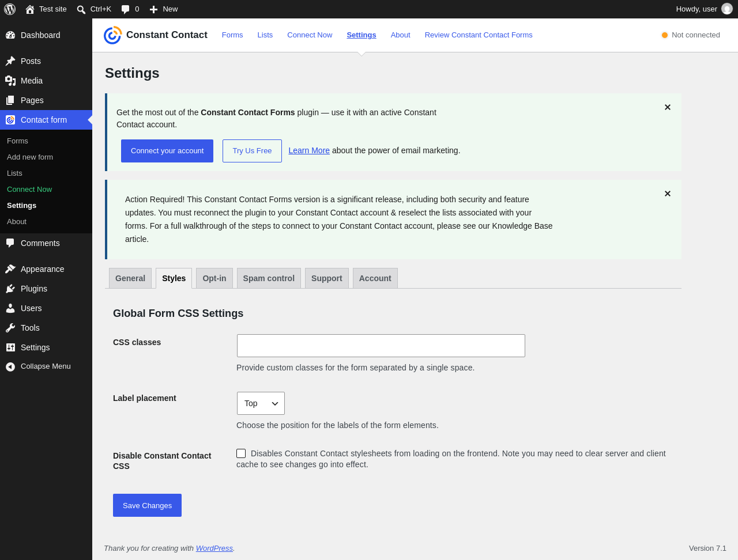Click the Users person icon
738x560 pixels.
(x=10, y=308)
